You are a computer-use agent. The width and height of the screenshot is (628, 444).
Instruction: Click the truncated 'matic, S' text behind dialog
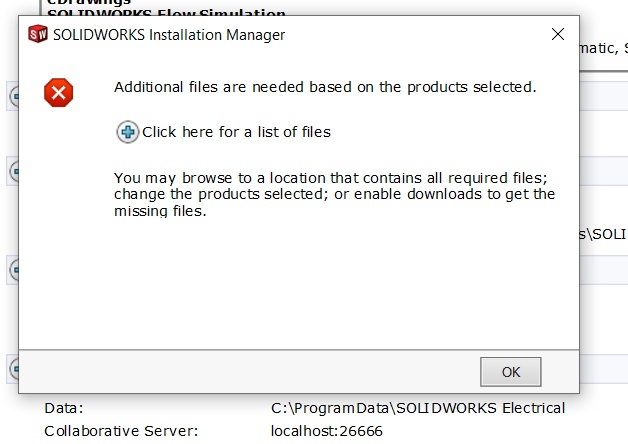604,48
